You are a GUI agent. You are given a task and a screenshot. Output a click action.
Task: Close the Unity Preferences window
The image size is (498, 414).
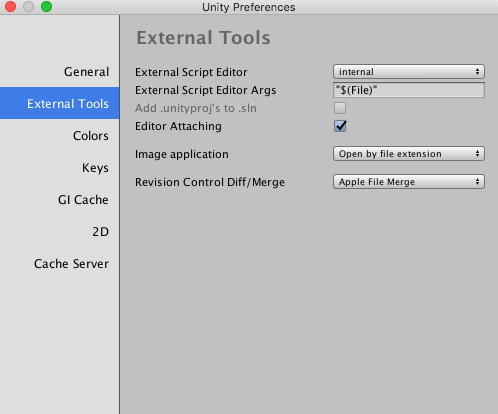point(10,6)
